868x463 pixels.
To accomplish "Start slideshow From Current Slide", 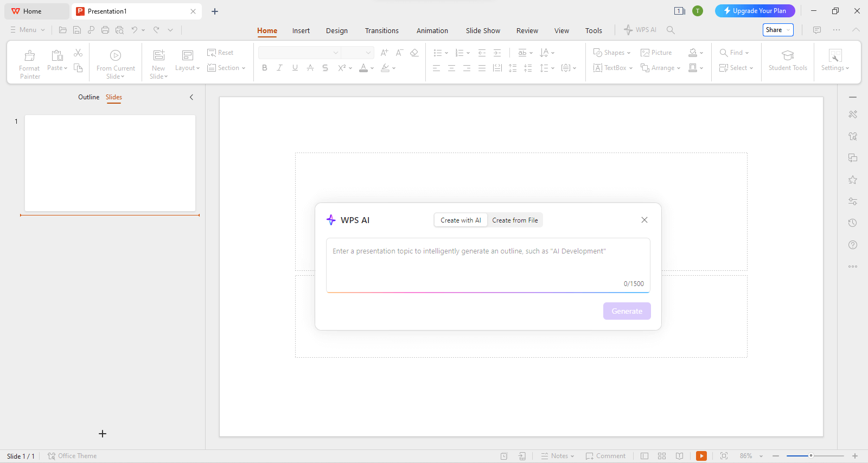I will pos(116,65).
